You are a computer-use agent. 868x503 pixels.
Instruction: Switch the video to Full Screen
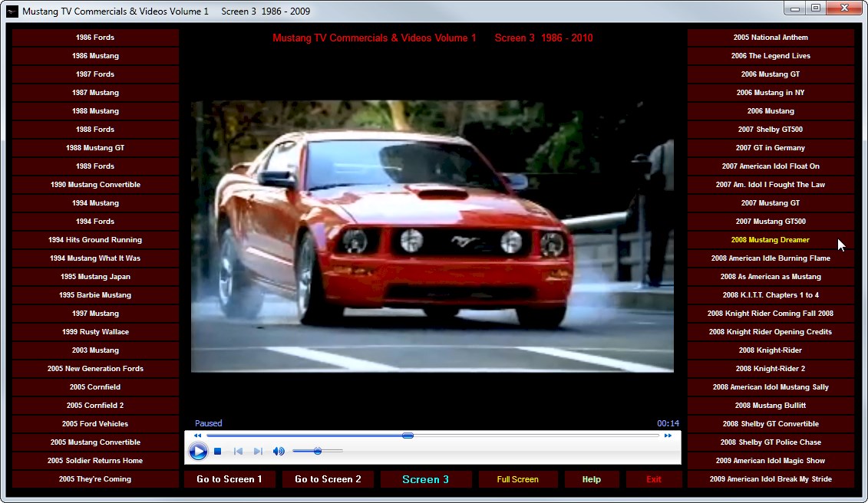point(517,479)
